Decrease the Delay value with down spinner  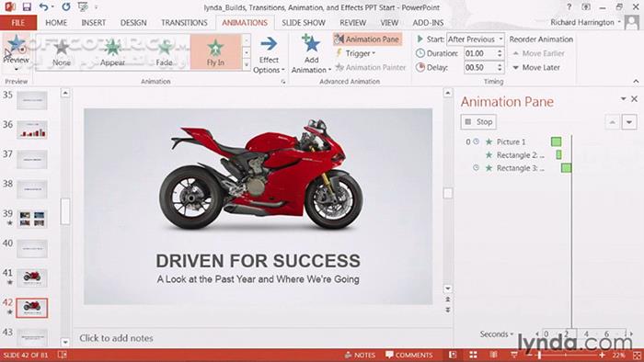[500, 70]
